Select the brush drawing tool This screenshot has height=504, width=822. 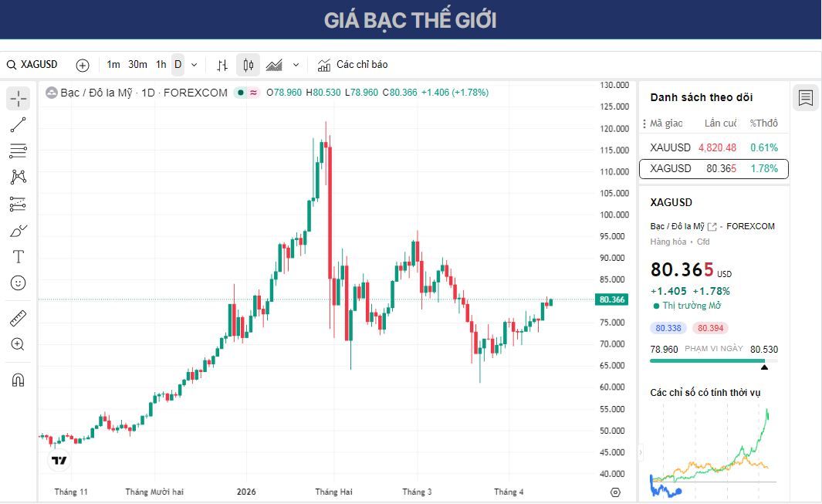[x=18, y=231]
